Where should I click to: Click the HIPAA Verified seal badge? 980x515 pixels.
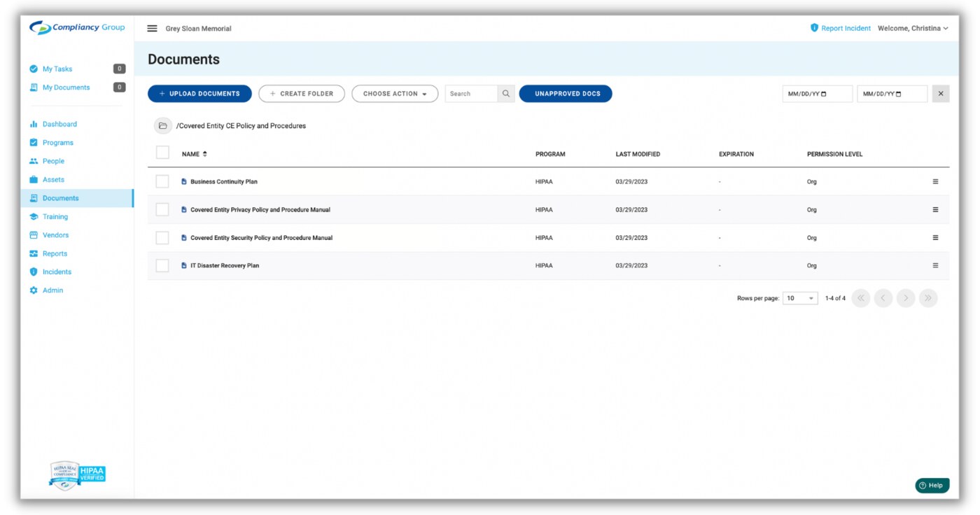pos(77,475)
